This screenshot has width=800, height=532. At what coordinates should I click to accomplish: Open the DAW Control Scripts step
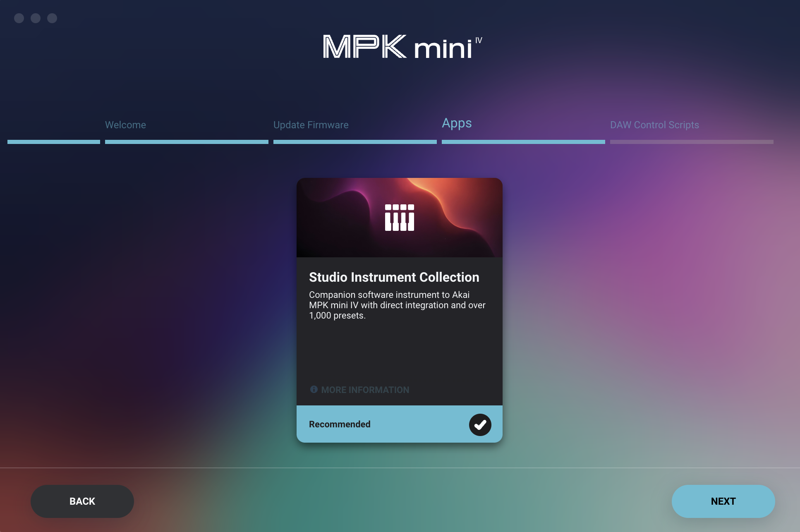point(654,125)
